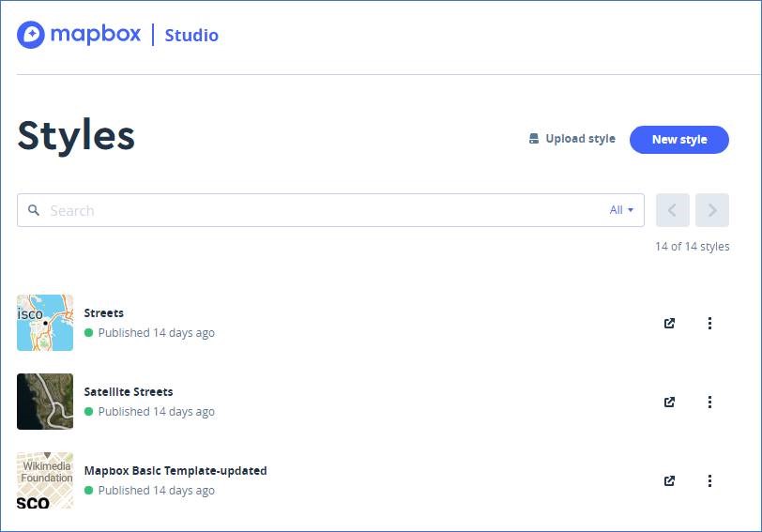
Task: Open Mapbox Basic Template-updated more-options menu
Action: [x=709, y=480]
